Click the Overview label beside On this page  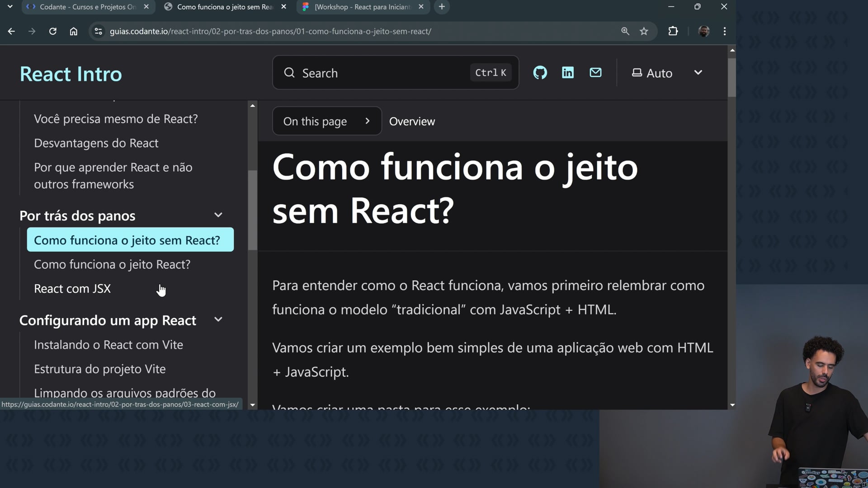coord(412,122)
